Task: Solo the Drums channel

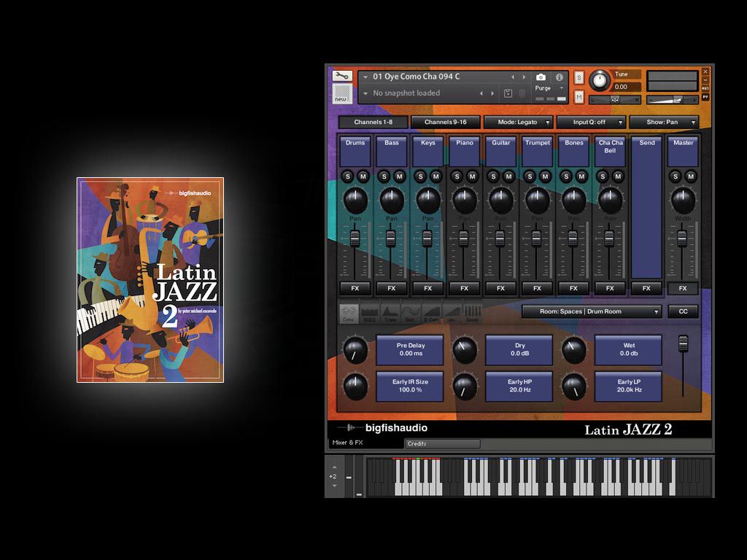Action: pos(348,176)
